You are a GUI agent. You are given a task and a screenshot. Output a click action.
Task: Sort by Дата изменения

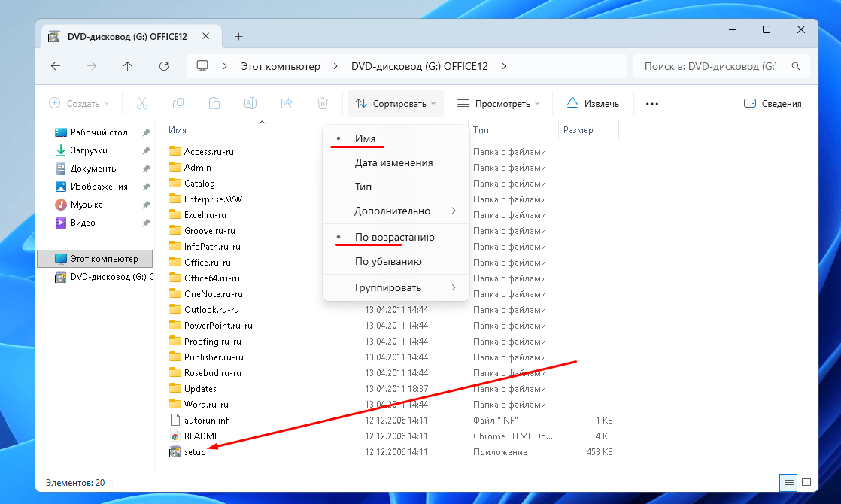pyautogui.click(x=396, y=162)
